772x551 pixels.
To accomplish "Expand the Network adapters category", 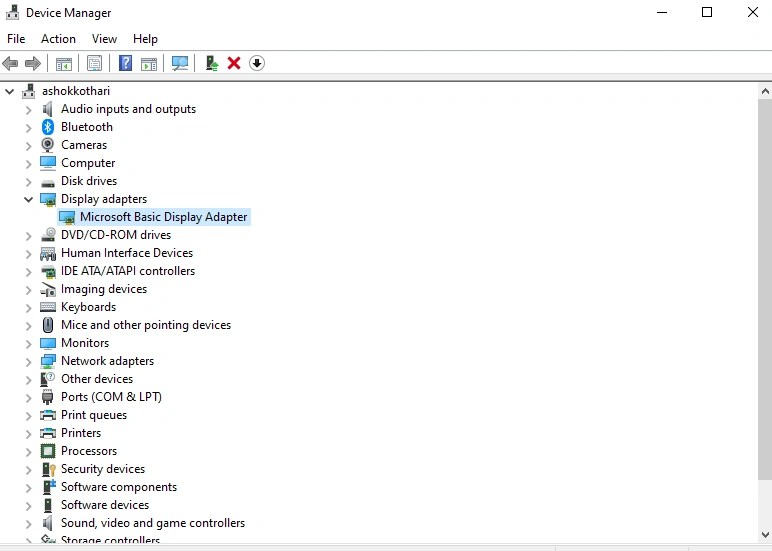I will click(29, 361).
